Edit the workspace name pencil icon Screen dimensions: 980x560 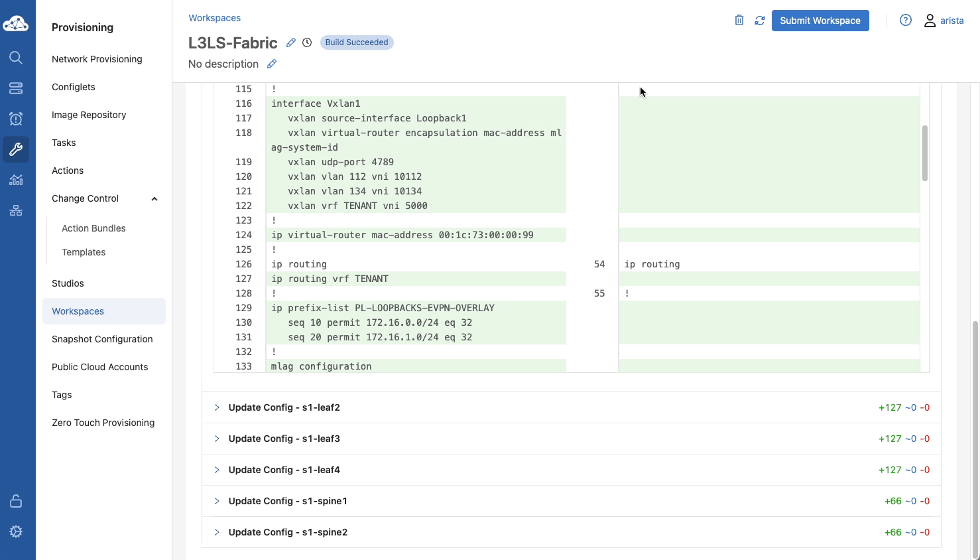pos(290,42)
